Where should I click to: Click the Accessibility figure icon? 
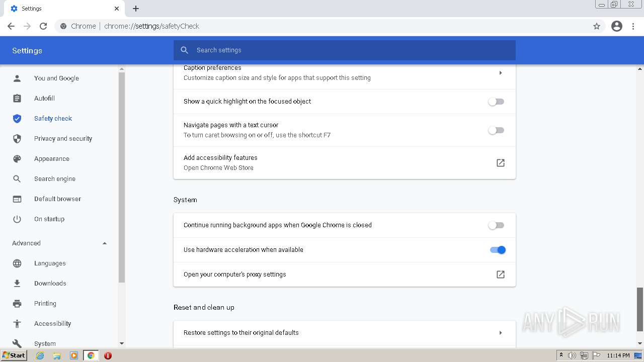point(17,324)
